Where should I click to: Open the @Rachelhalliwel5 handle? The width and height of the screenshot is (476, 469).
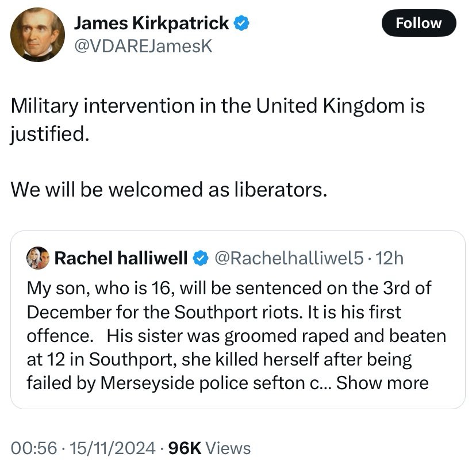(289, 259)
